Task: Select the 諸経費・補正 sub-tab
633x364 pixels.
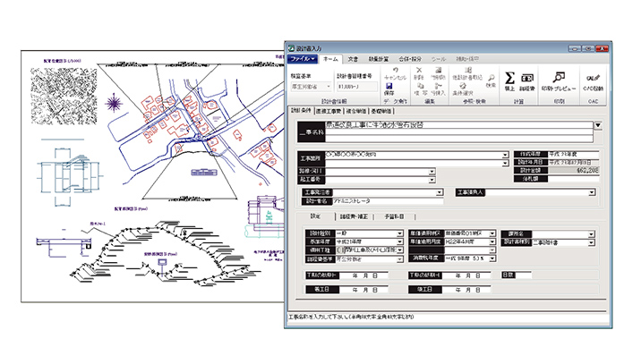Action: tap(354, 216)
